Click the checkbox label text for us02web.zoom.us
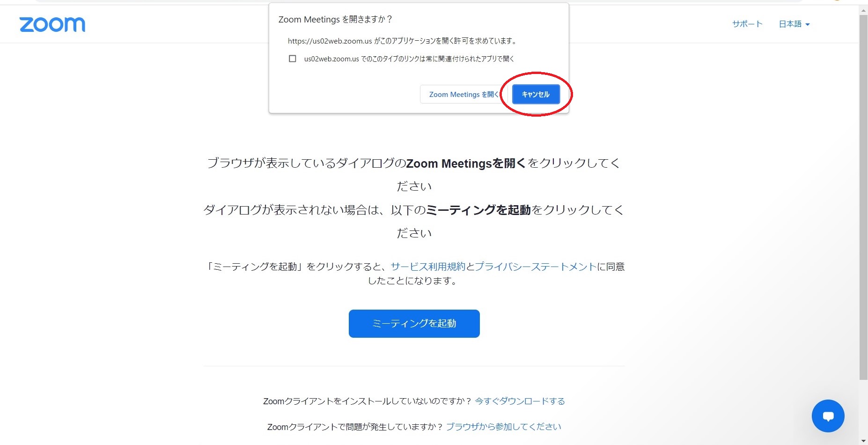Image resolution: width=868 pixels, height=445 pixels. point(409,59)
